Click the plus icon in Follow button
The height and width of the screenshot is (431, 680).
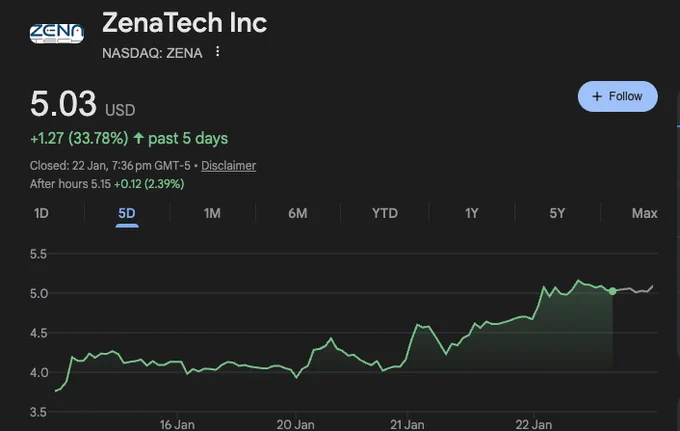click(597, 96)
